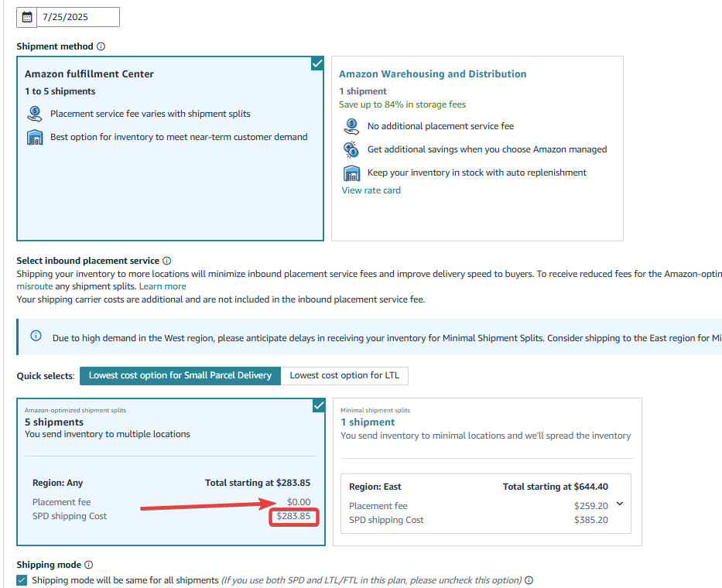Select the 1 shipment minimal splits card

488,472
